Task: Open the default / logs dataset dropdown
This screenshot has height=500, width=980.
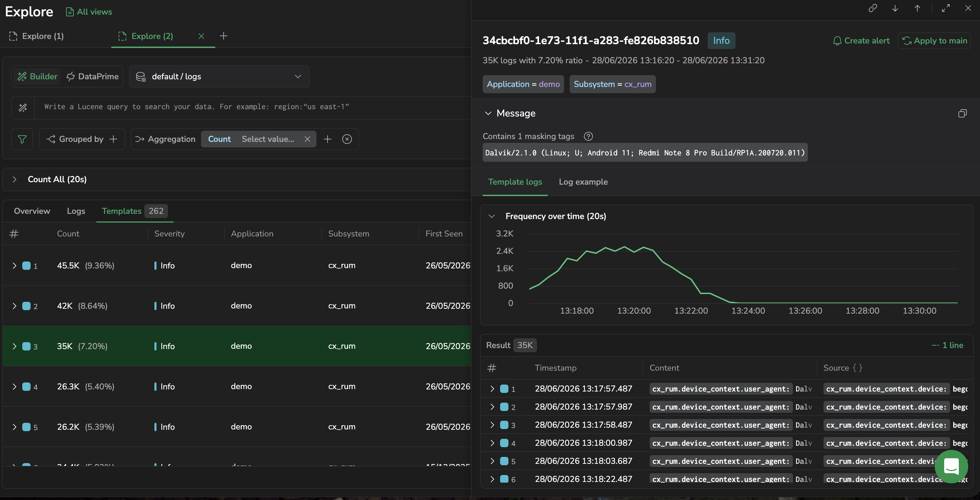Action: pyautogui.click(x=219, y=76)
